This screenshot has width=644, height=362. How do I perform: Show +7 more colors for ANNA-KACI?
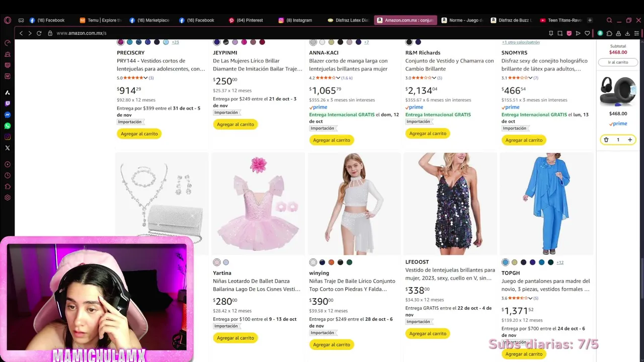(x=366, y=42)
